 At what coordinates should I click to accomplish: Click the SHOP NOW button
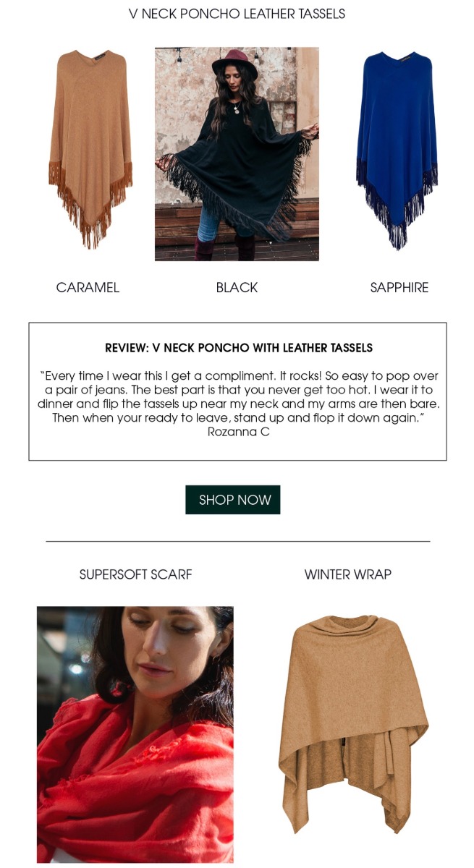pyautogui.click(x=233, y=500)
